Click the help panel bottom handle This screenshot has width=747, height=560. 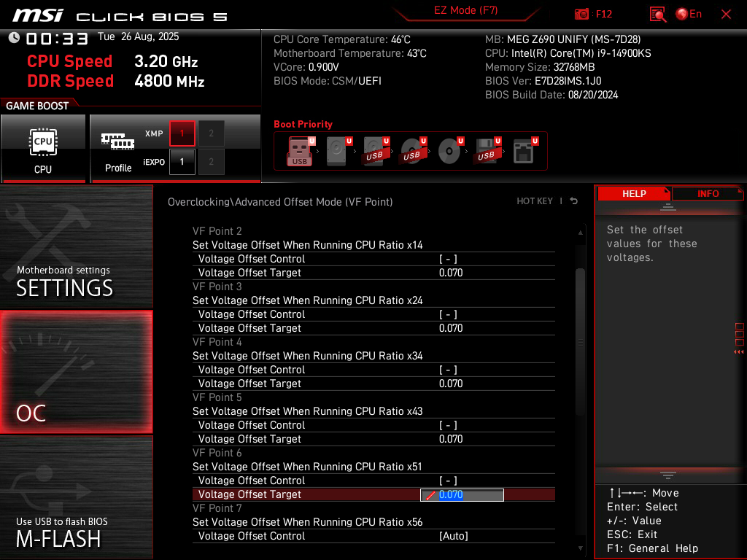668,475
